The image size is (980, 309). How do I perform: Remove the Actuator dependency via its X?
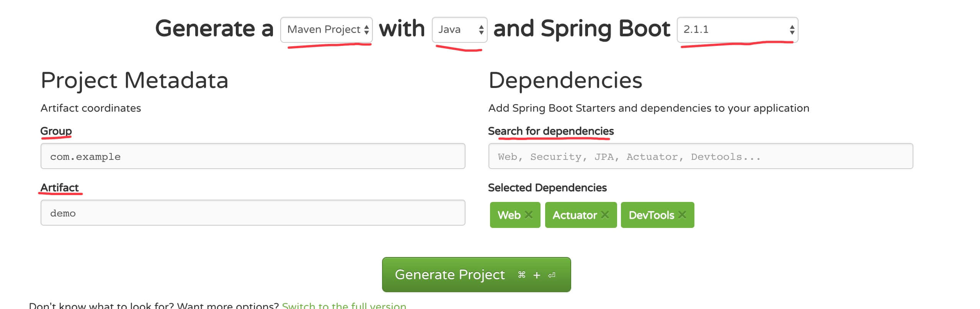tap(605, 215)
